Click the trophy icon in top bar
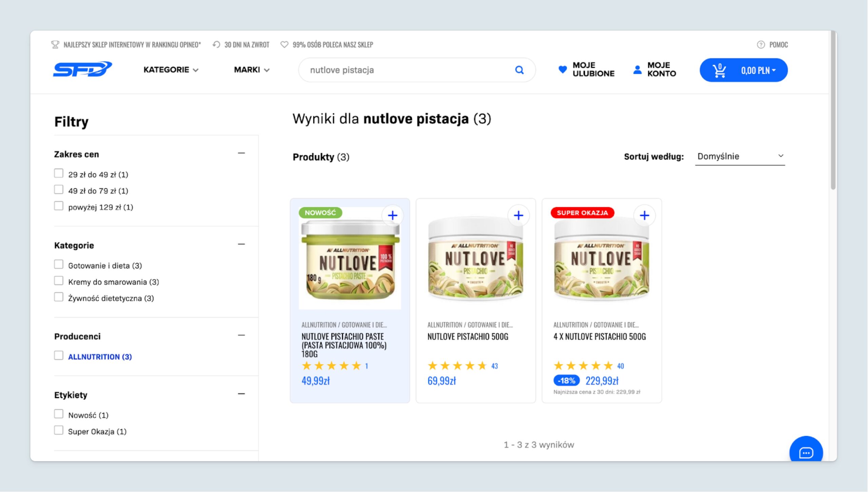This screenshot has height=492, width=868. pos(55,45)
